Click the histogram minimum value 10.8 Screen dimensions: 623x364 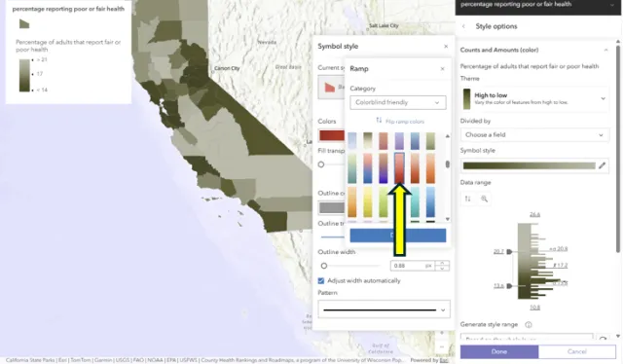click(x=534, y=308)
